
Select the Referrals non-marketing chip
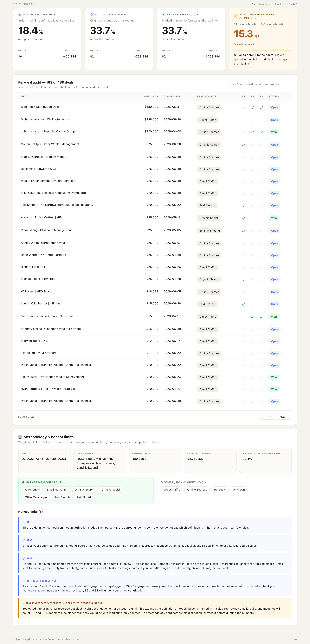click(x=220, y=490)
